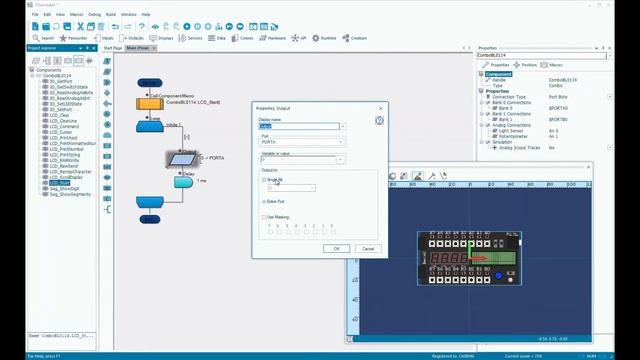Click the New file icon in toolbar
This screenshot has width=640, height=360.
tap(36, 27)
